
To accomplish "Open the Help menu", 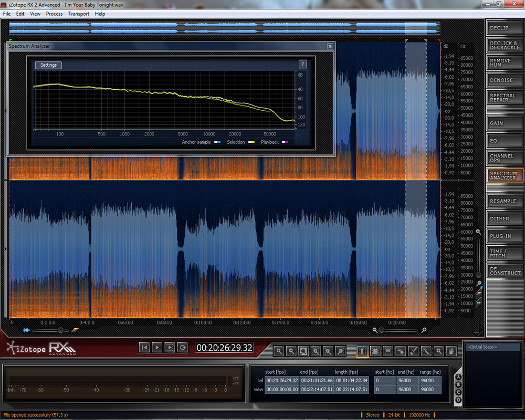I will 100,14.
